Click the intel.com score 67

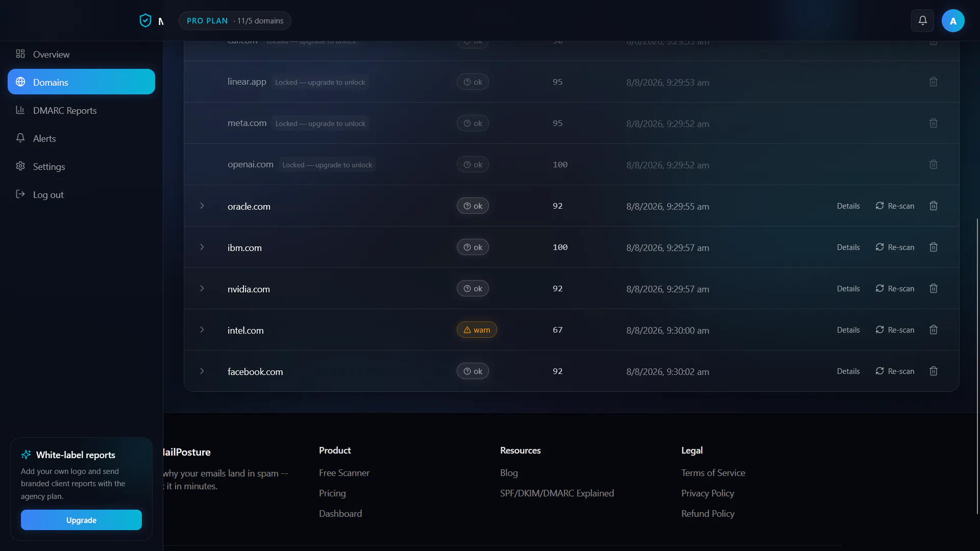click(x=557, y=330)
